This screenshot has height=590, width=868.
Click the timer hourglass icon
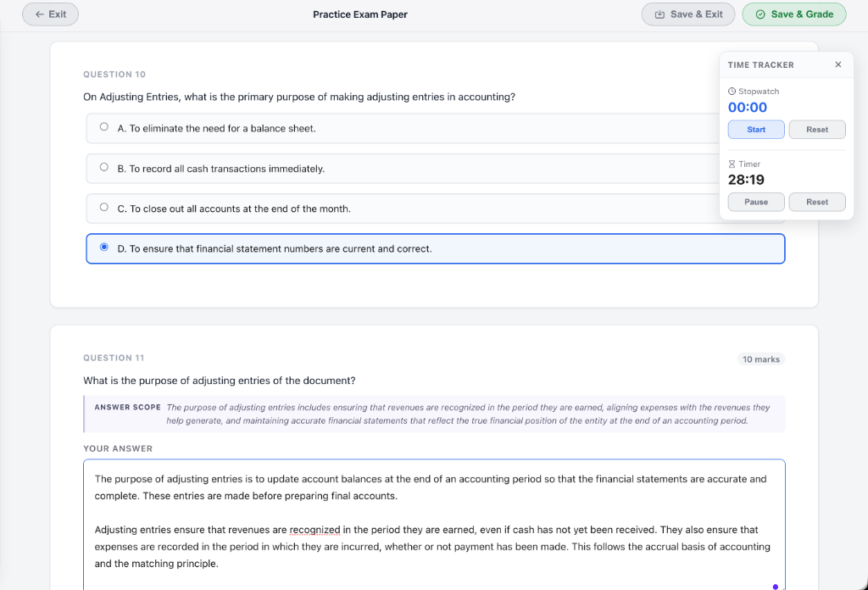pyautogui.click(x=732, y=164)
